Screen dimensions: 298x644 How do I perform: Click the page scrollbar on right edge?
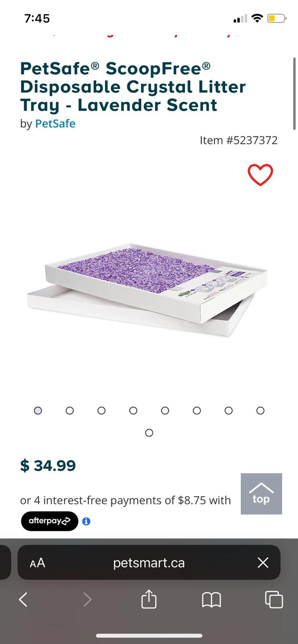click(294, 94)
